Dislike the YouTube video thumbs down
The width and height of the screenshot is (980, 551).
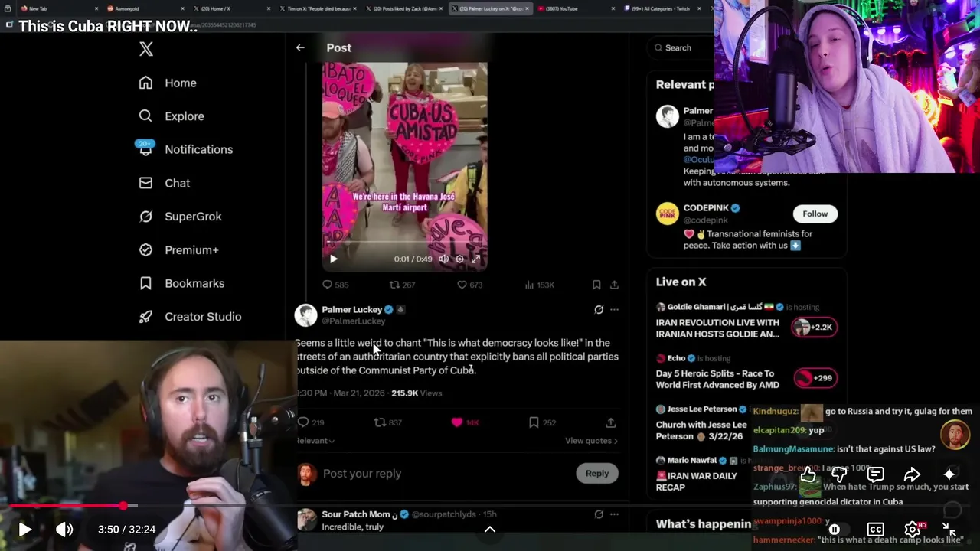[840, 474]
